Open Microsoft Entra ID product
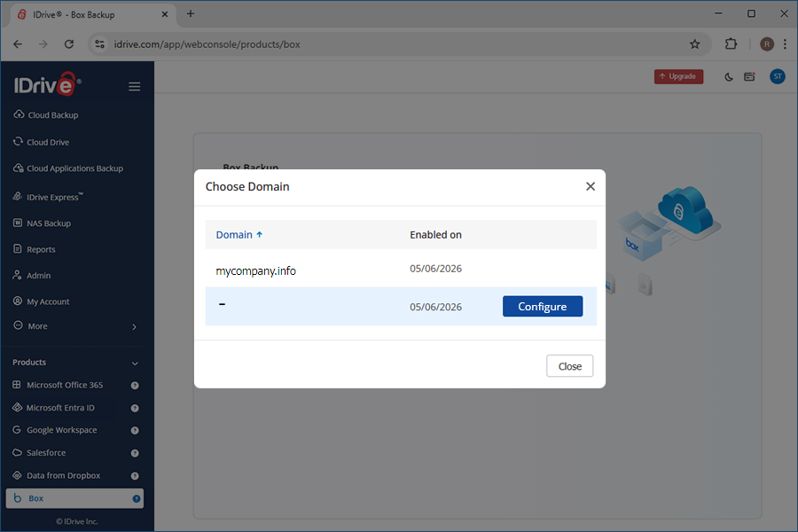 (x=54, y=408)
